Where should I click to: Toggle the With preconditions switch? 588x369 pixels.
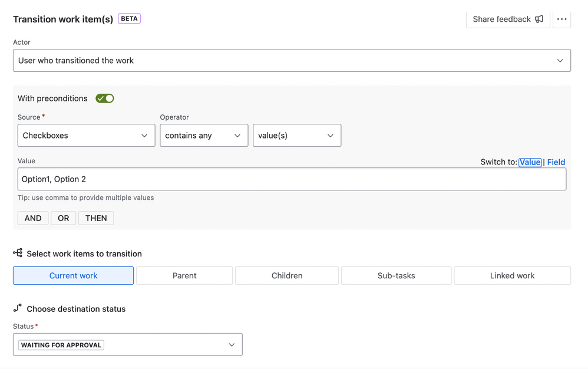pos(105,98)
